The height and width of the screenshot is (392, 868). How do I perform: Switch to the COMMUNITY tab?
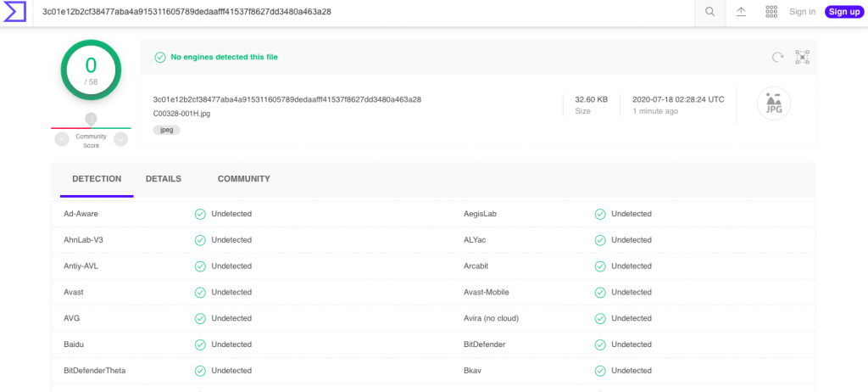[x=243, y=179]
